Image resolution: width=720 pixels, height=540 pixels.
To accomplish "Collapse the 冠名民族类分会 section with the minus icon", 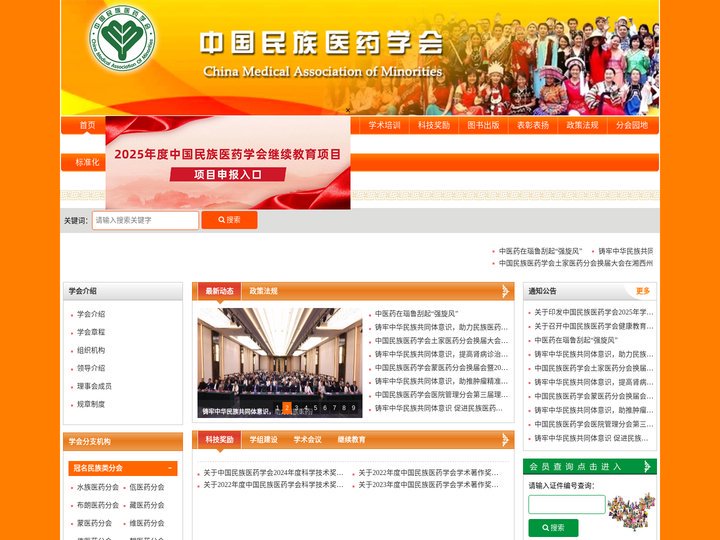I will pos(170,468).
